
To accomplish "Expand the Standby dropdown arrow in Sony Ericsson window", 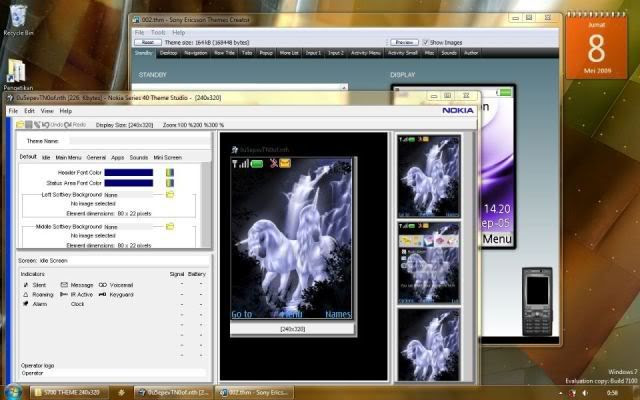I will pos(344,87).
